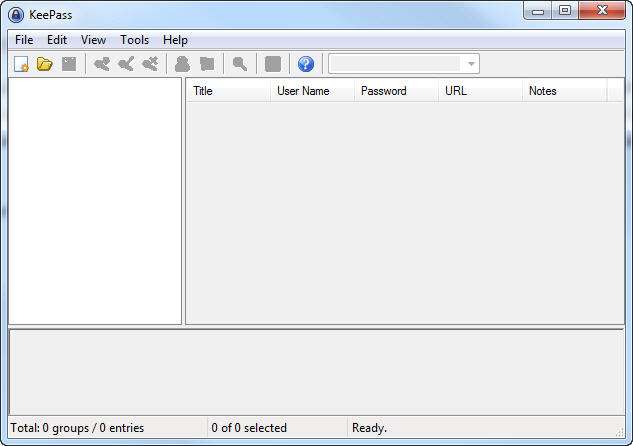Minimize the KeePass window
This screenshot has height=446, width=633.
pos(538,10)
